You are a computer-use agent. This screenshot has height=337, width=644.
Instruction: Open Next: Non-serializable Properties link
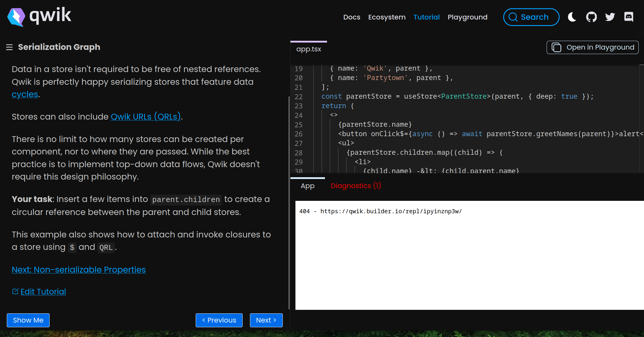click(x=79, y=270)
